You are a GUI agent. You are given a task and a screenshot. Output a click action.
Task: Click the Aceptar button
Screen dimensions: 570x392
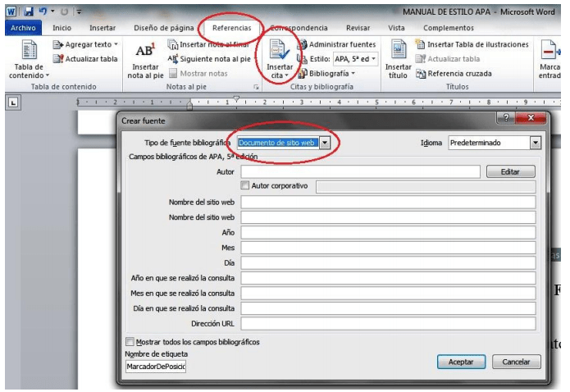click(461, 362)
